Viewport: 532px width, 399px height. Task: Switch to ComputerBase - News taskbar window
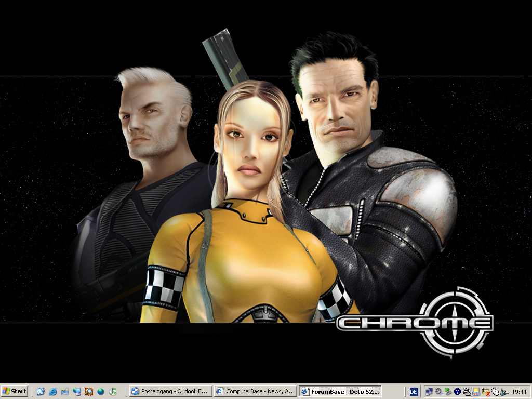[x=256, y=391]
